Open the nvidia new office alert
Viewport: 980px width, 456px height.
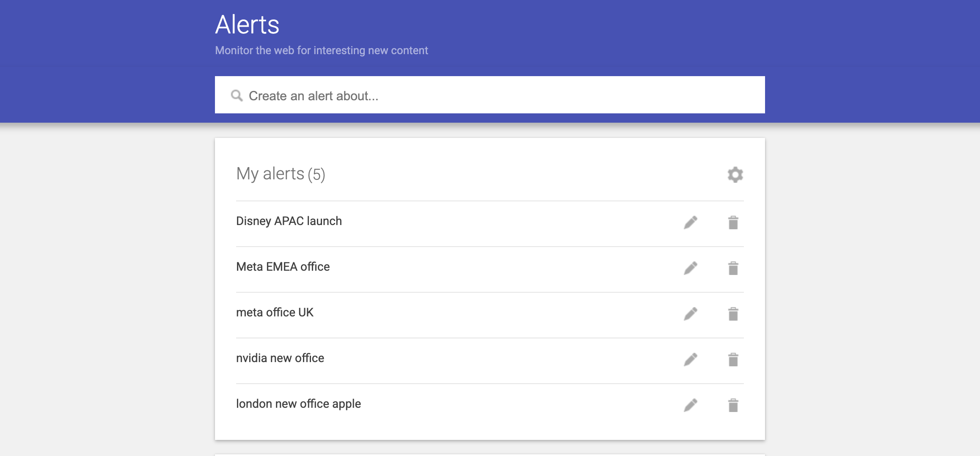pos(280,357)
